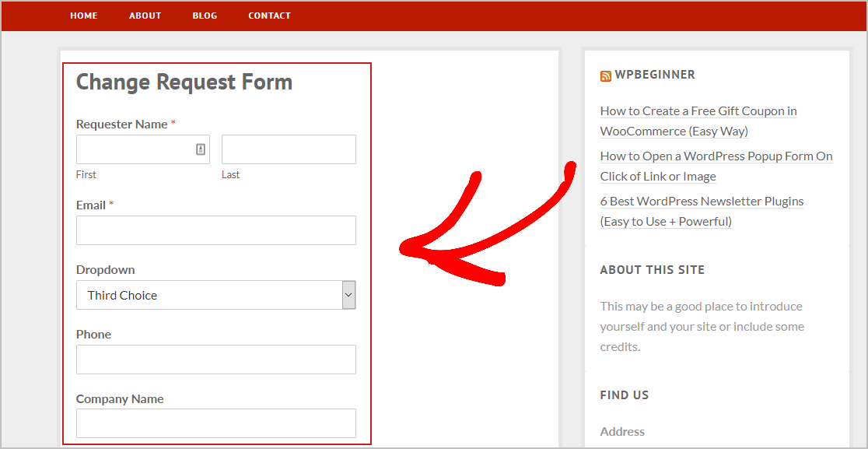Open the BLOG menu link
The height and width of the screenshot is (449, 868).
pyautogui.click(x=205, y=16)
